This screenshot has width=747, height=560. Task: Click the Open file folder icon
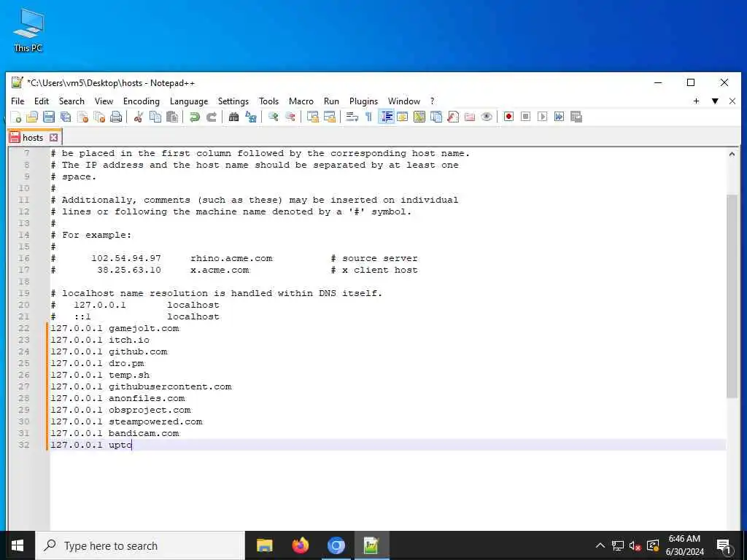[x=32, y=117]
